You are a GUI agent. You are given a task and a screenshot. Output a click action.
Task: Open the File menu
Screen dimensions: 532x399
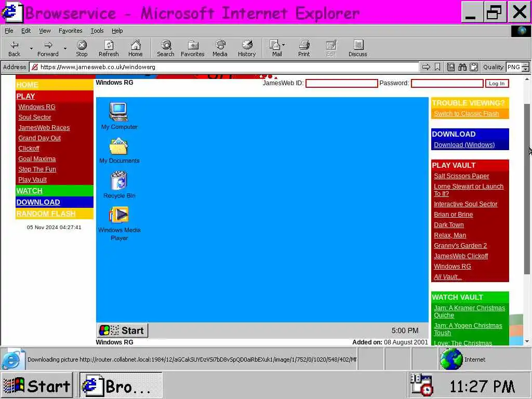pos(9,31)
